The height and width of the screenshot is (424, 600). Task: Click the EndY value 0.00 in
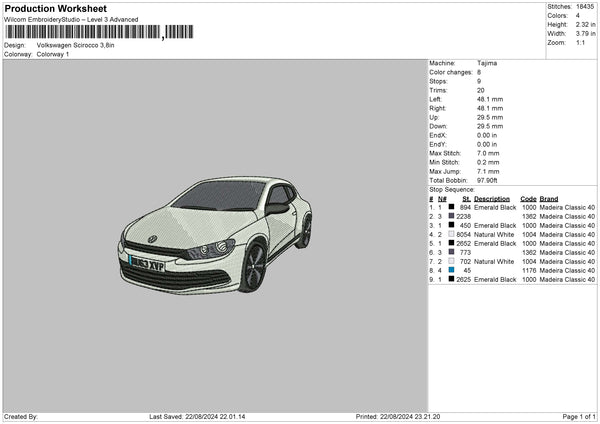(x=487, y=144)
